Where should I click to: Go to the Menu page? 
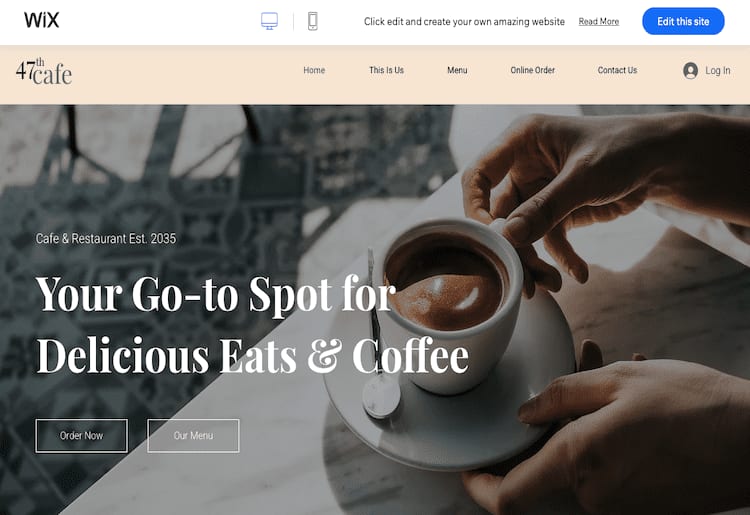point(457,70)
